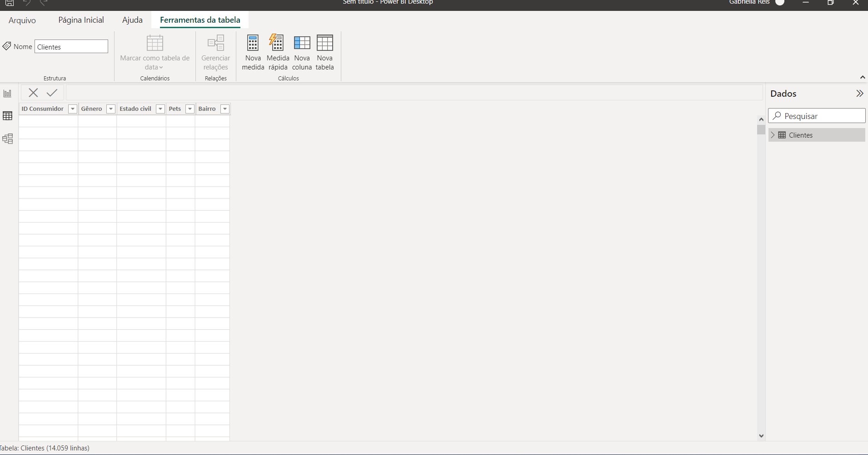Open the ID Consumidor column filter dropdown
This screenshot has width=868, height=455.
point(73,109)
